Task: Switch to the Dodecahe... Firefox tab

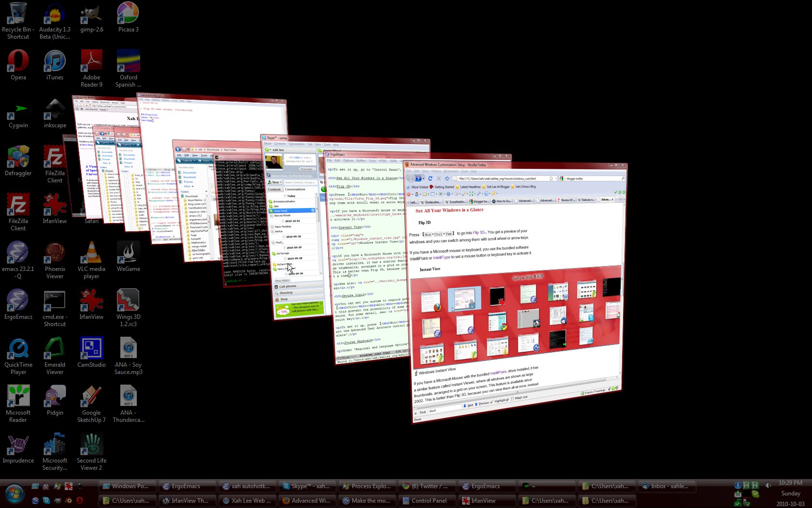Action: [x=430, y=202]
